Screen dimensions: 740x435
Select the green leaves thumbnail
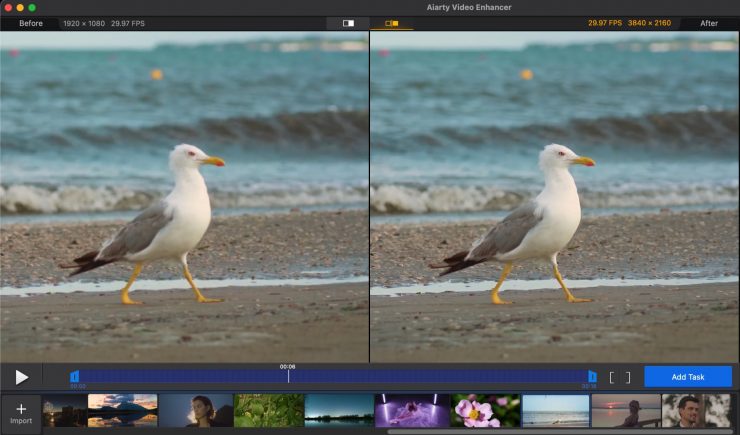click(269, 410)
